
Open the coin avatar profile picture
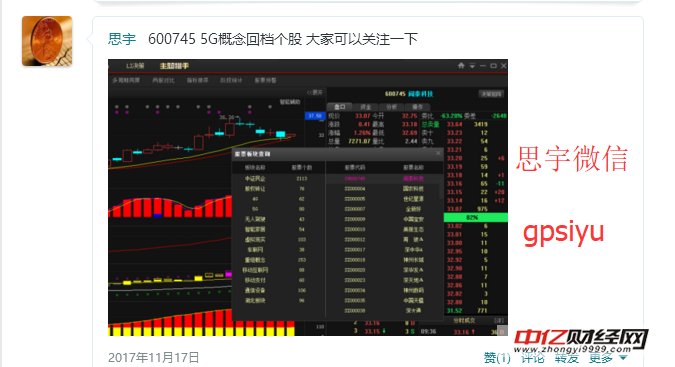pyautogui.click(x=47, y=41)
